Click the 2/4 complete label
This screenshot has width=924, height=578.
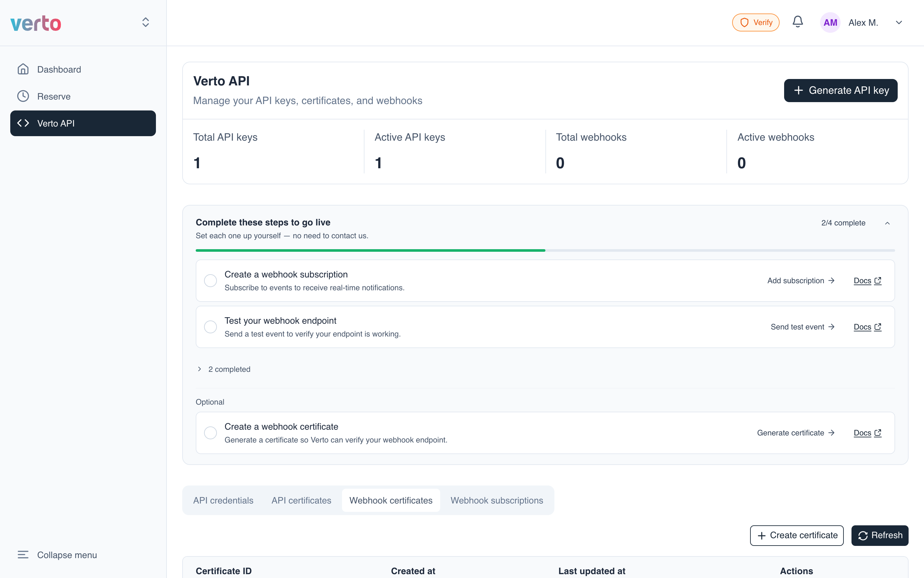point(843,223)
